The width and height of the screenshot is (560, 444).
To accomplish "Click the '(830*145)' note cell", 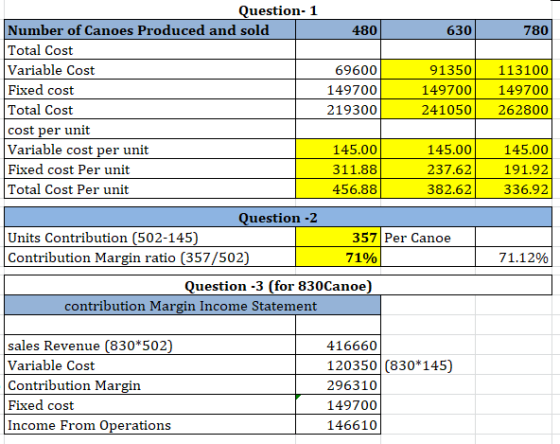I will click(x=428, y=365).
